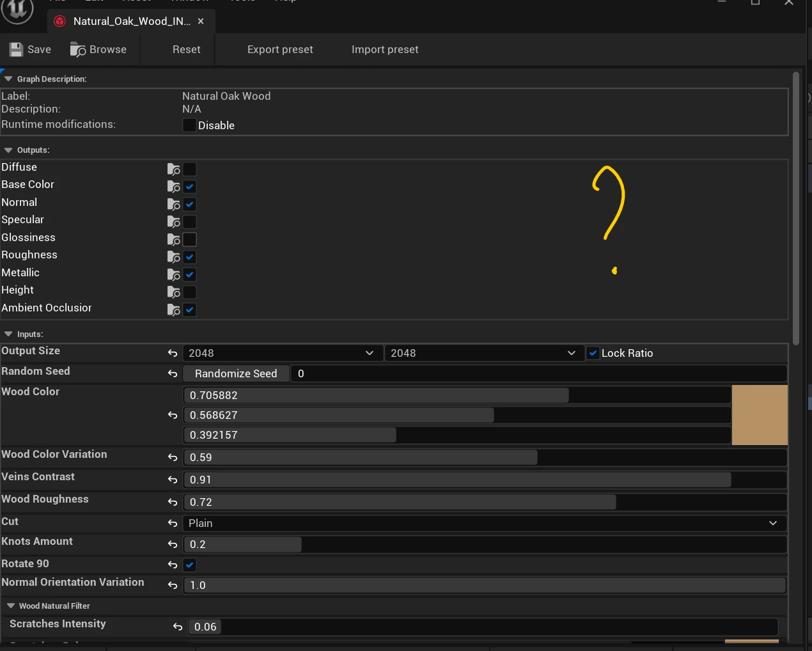The image size is (812, 651).
Task: Reset Wood Color Variation to default
Action: pyautogui.click(x=173, y=457)
